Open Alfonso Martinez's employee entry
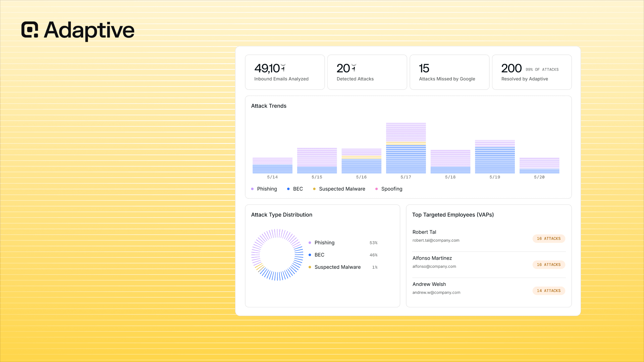 489,264
